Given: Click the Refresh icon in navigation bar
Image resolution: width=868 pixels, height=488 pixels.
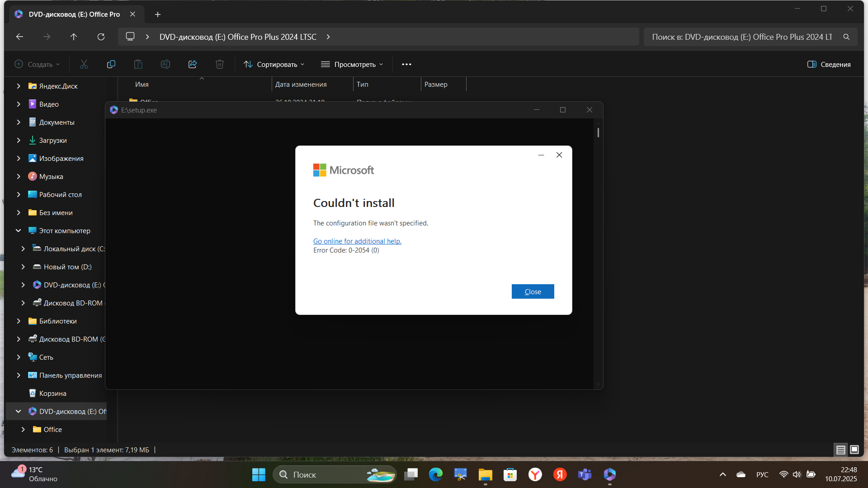Looking at the screenshot, I should 101,37.
